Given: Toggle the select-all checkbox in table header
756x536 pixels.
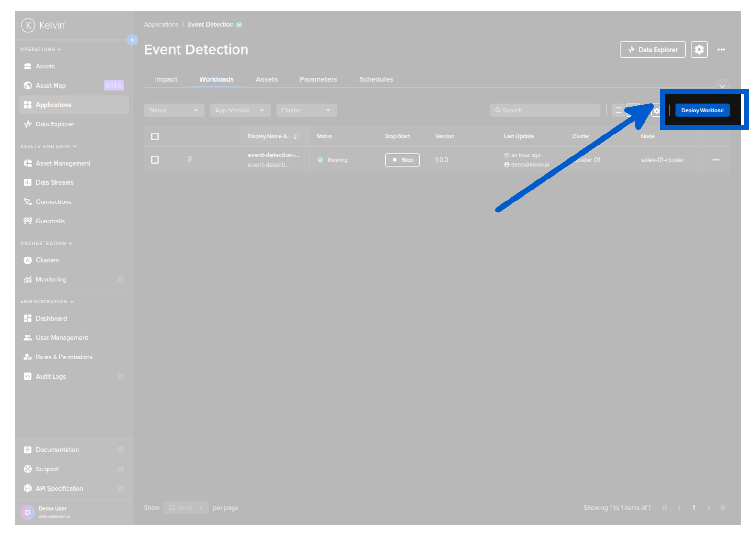Looking at the screenshot, I should click(155, 136).
